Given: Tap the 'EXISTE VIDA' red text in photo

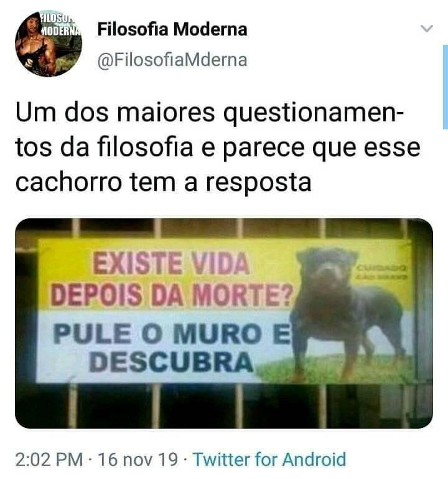Looking at the screenshot, I should [x=171, y=264].
